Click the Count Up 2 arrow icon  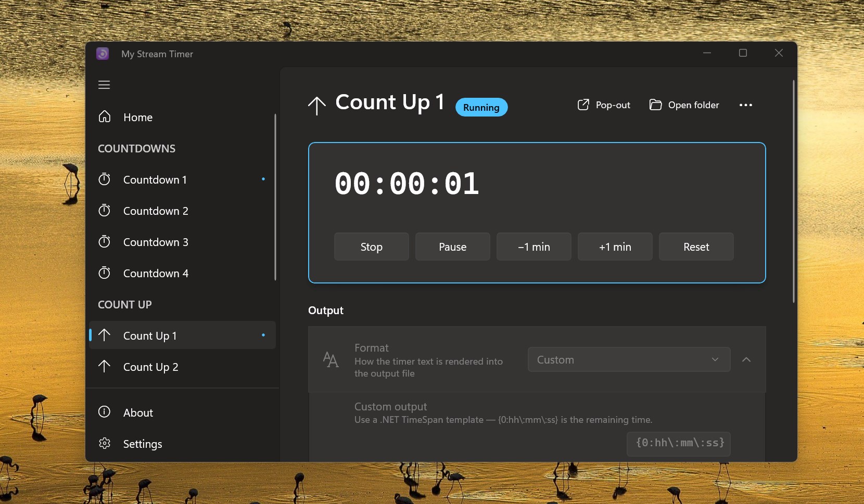(x=104, y=366)
